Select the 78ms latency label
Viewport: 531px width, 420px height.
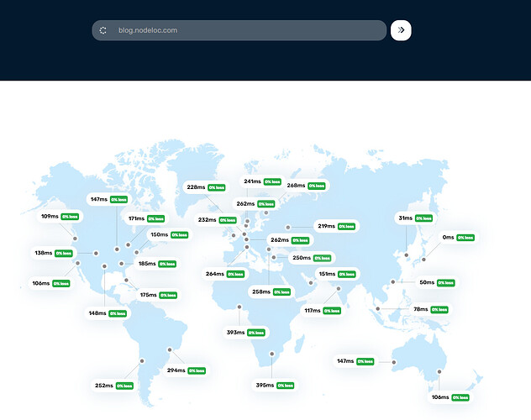(x=421, y=309)
